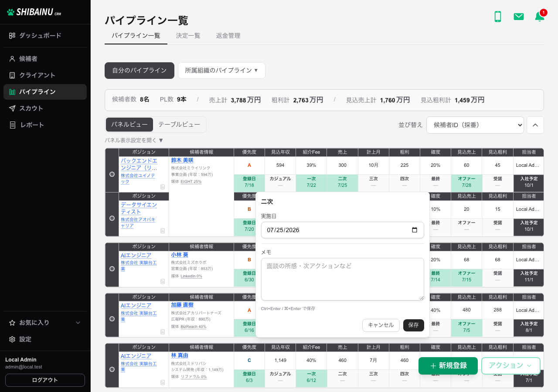Open レポート in sidebar

click(x=45, y=125)
